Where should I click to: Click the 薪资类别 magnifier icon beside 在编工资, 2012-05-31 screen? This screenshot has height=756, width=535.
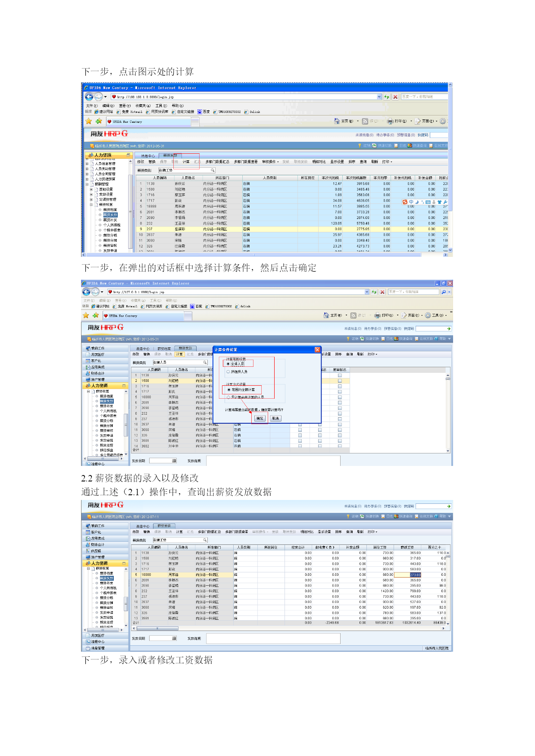[213, 170]
